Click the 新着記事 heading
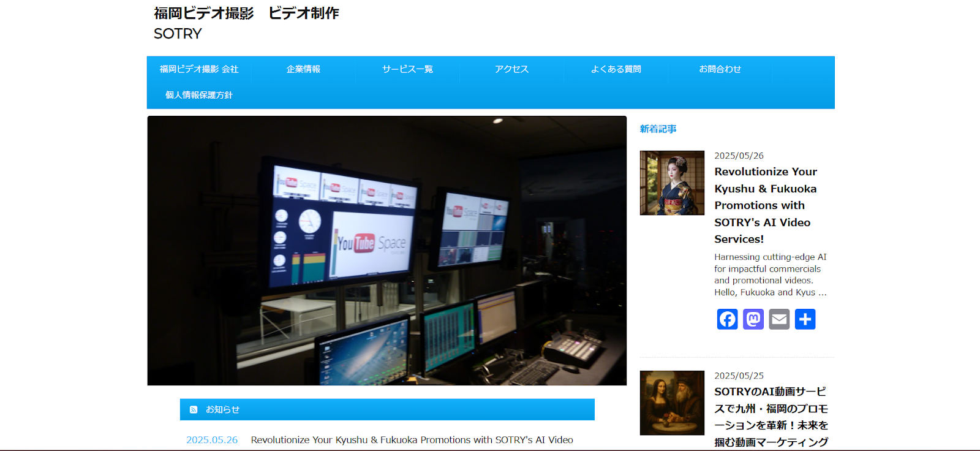Image resolution: width=980 pixels, height=451 pixels. (658, 129)
